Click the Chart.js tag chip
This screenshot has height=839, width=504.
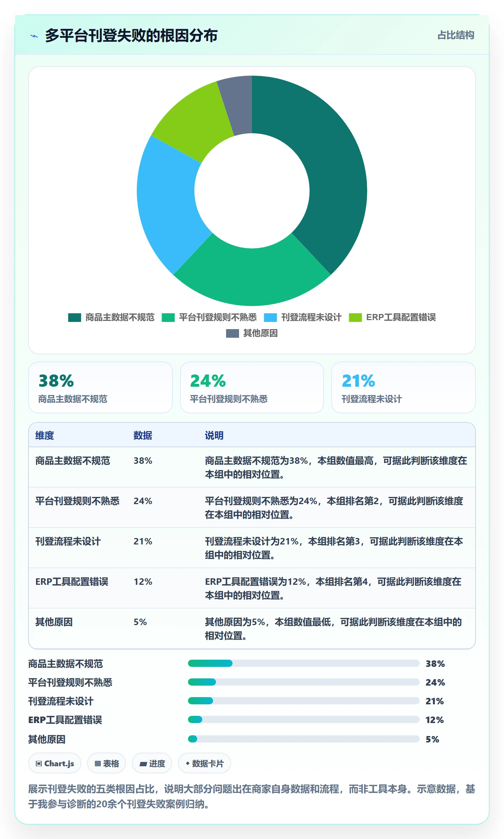point(55,763)
